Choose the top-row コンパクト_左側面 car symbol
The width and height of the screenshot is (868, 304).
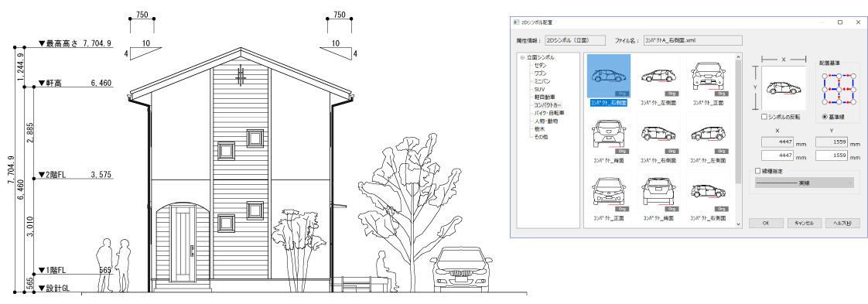(658, 76)
